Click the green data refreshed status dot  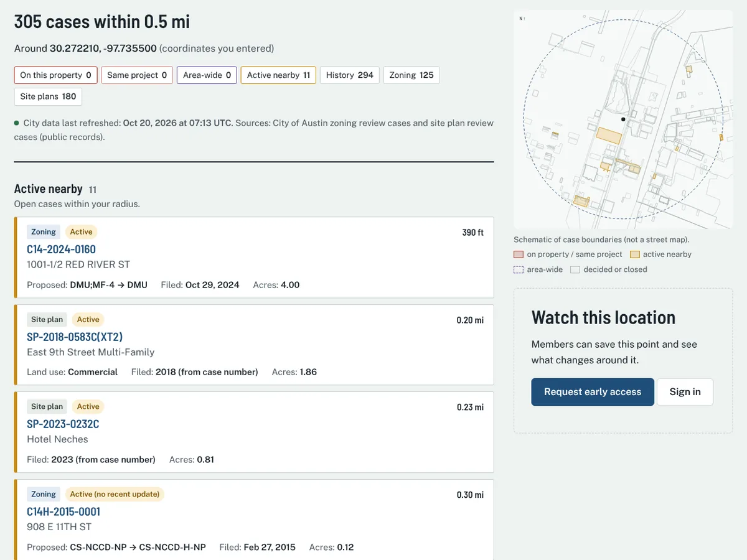pos(17,123)
